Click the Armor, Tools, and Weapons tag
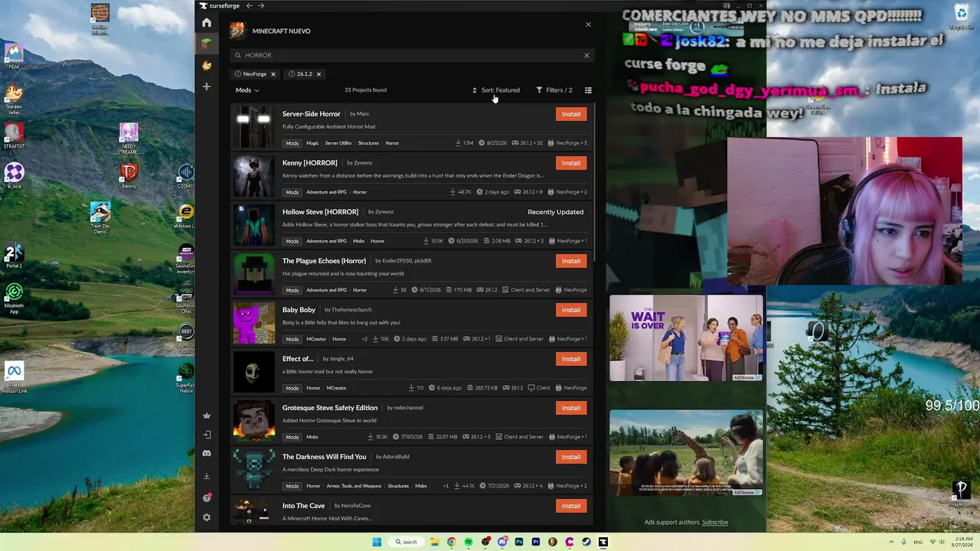 pyautogui.click(x=354, y=486)
